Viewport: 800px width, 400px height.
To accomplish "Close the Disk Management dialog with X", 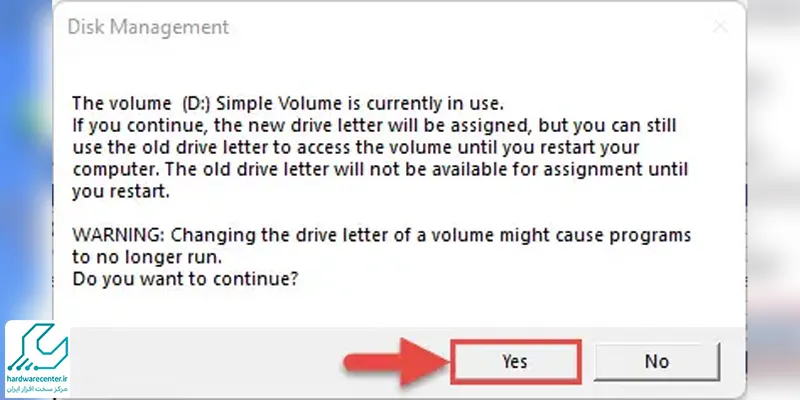I will (x=720, y=27).
